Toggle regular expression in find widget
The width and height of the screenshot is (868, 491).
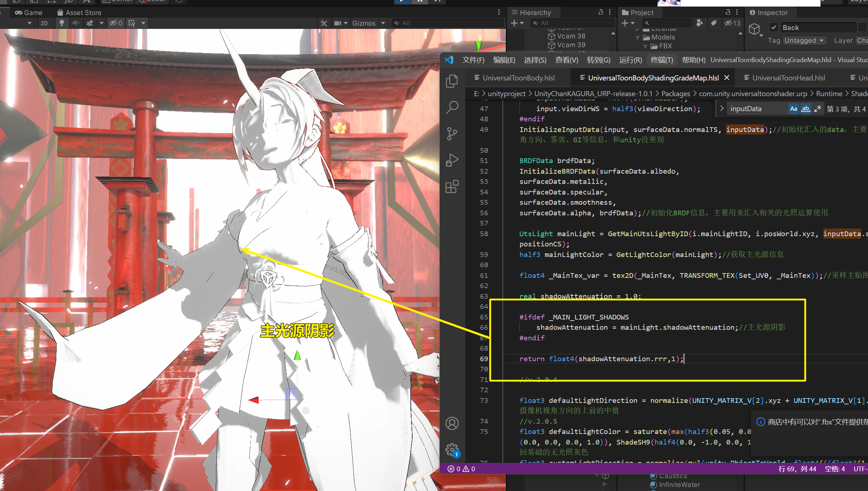[818, 109]
